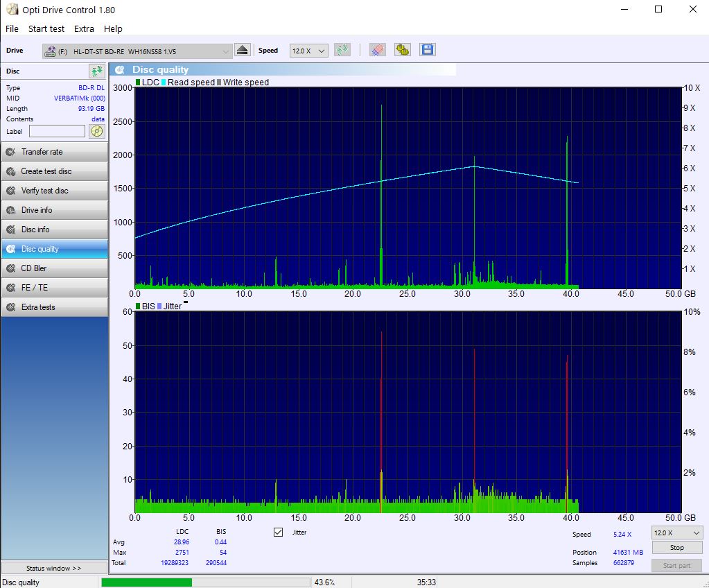Open the bottom-right 12.0 X speed dropdown
The image size is (709, 588).
click(x=677, y=533)
